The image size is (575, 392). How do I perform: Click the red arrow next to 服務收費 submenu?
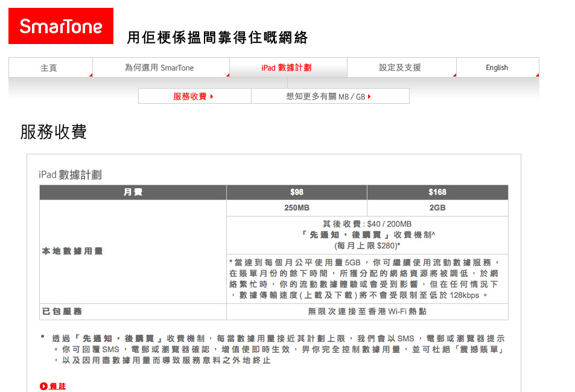(212, 96)
